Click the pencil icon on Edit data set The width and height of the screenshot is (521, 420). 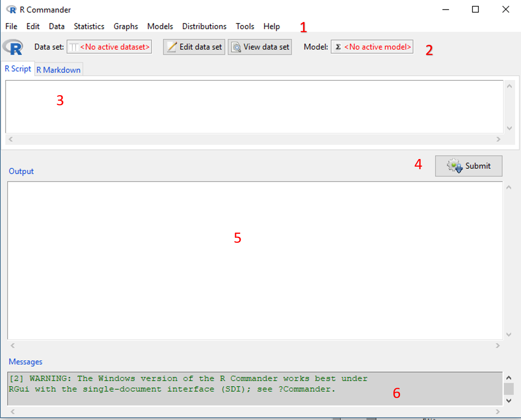pos(172,47)
